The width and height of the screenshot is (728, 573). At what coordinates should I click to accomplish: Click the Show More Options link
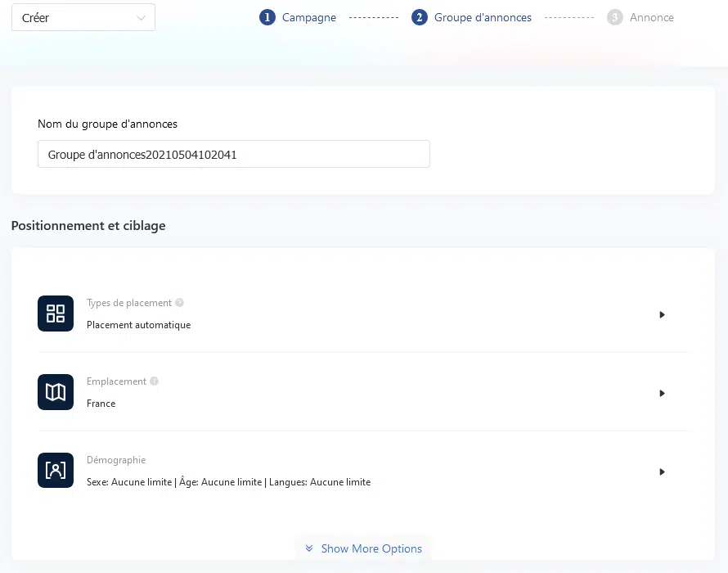point(371,548)
